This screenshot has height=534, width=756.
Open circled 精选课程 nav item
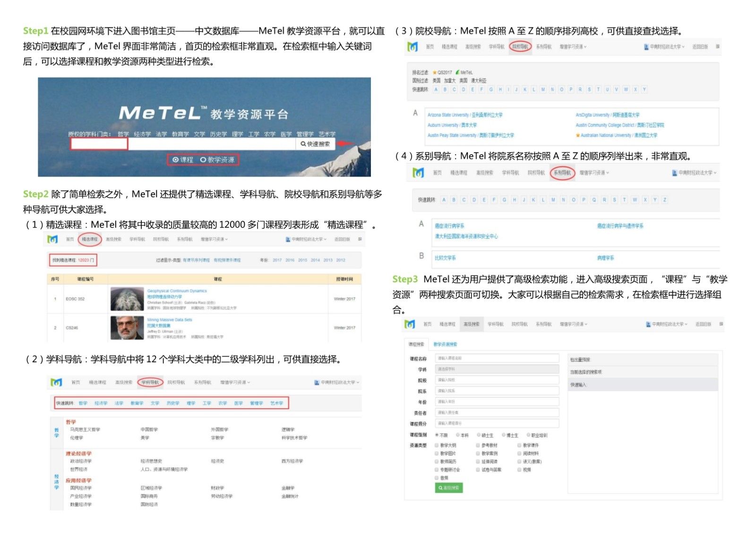pos(90,239)
